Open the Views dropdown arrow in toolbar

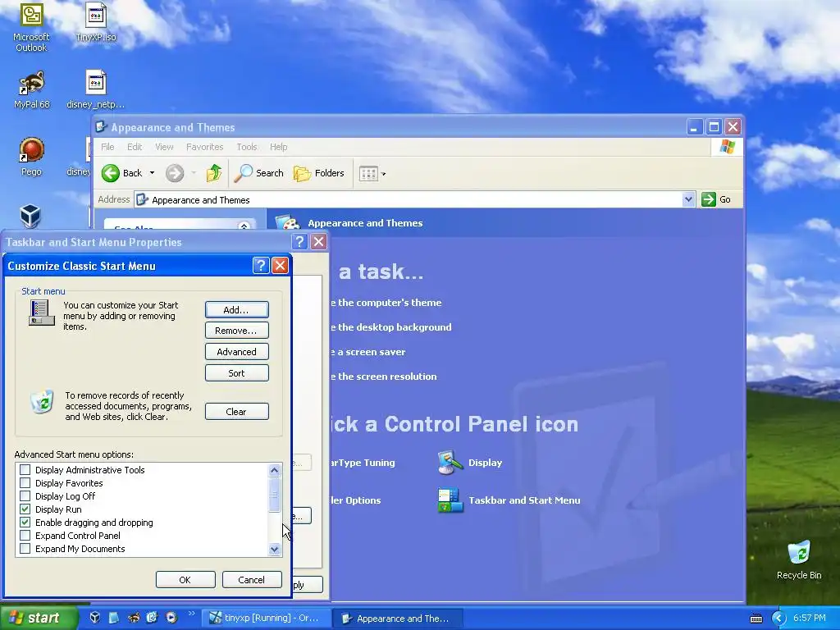(x=384, y=174)
